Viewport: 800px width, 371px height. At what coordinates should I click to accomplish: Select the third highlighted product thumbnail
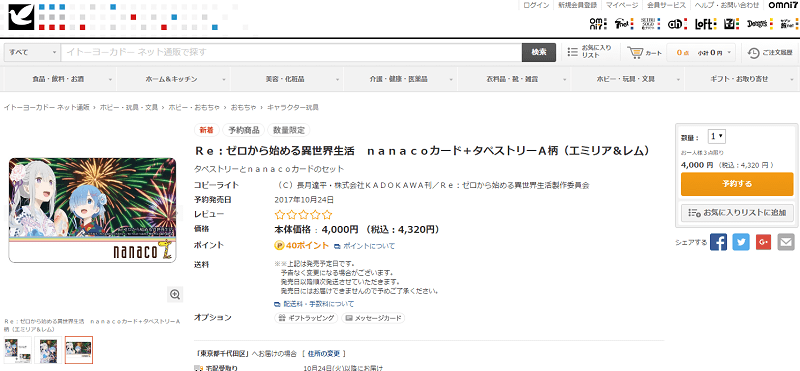[79, 350]
